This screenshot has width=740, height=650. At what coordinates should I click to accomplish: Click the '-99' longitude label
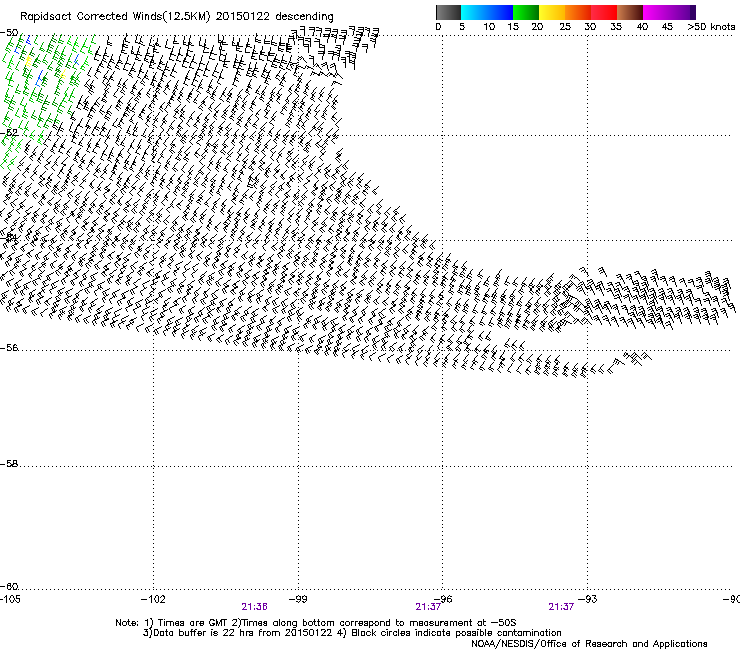(298, 599)
